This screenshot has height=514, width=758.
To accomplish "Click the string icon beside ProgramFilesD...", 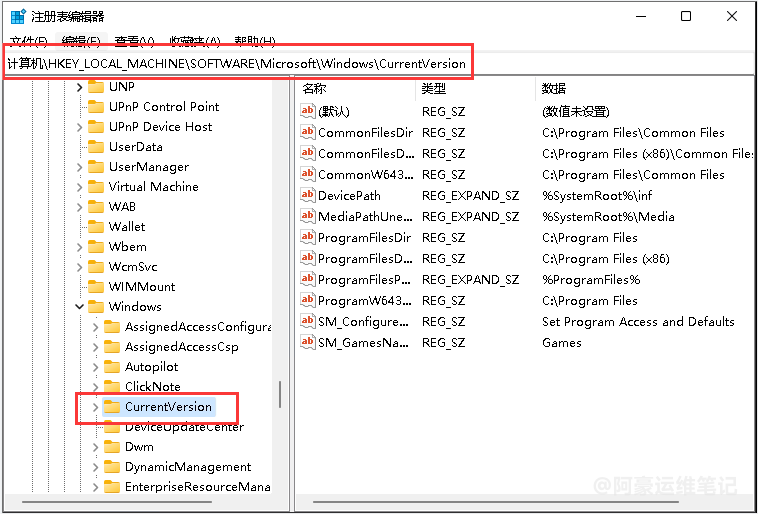I will [308, 258].
